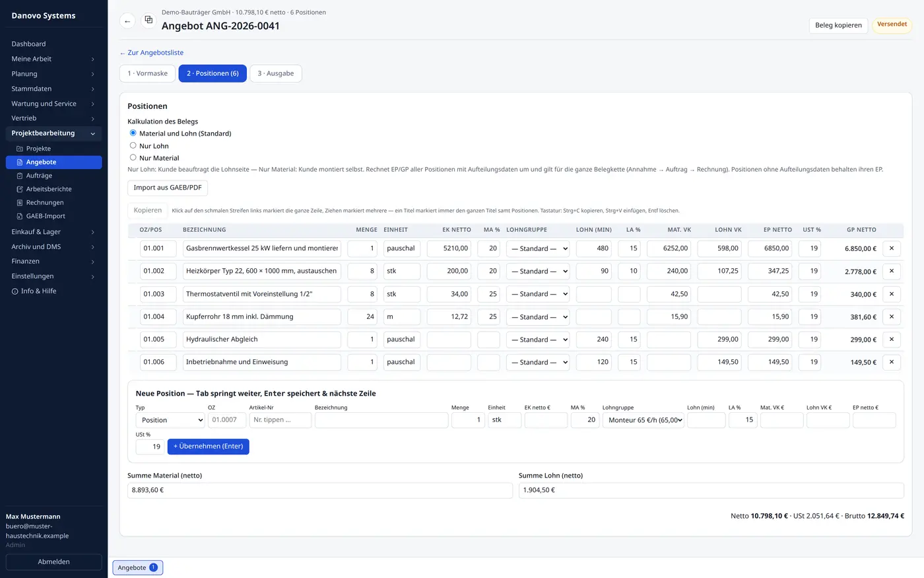This screenshot has height=578, width=924.
Task: Switch to the 1 · Vormaske tab
Action: [148, 73]
